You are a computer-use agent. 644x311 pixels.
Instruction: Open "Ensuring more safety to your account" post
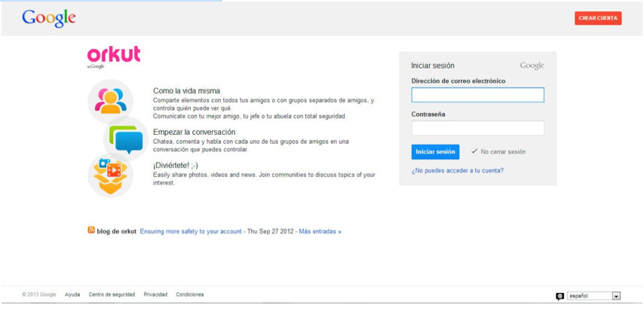tap(191, 231)
